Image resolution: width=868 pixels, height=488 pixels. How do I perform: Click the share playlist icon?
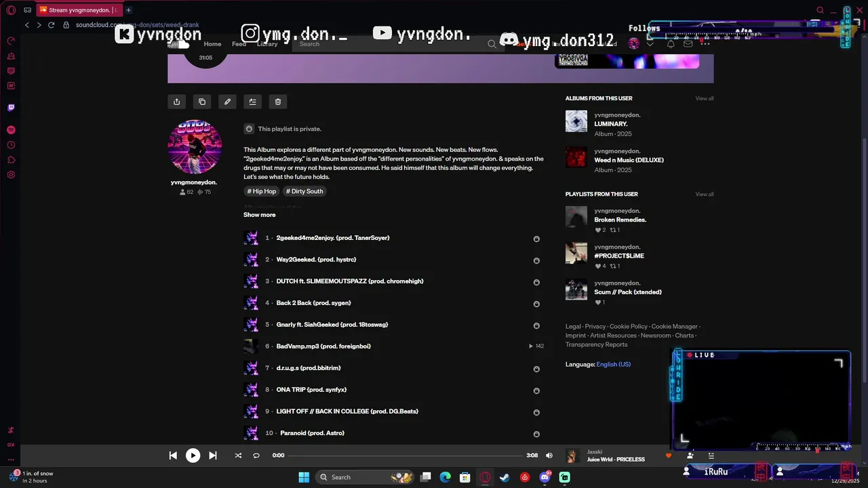point(176,102)
